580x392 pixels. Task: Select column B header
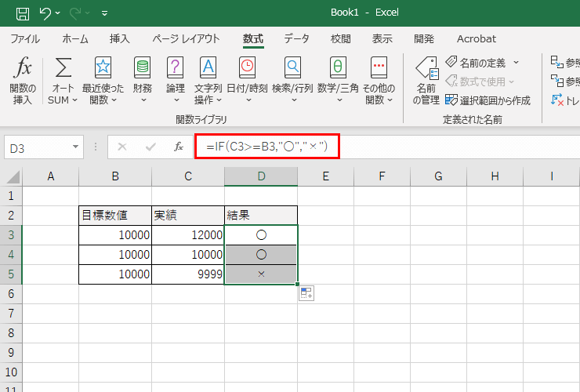115,176
